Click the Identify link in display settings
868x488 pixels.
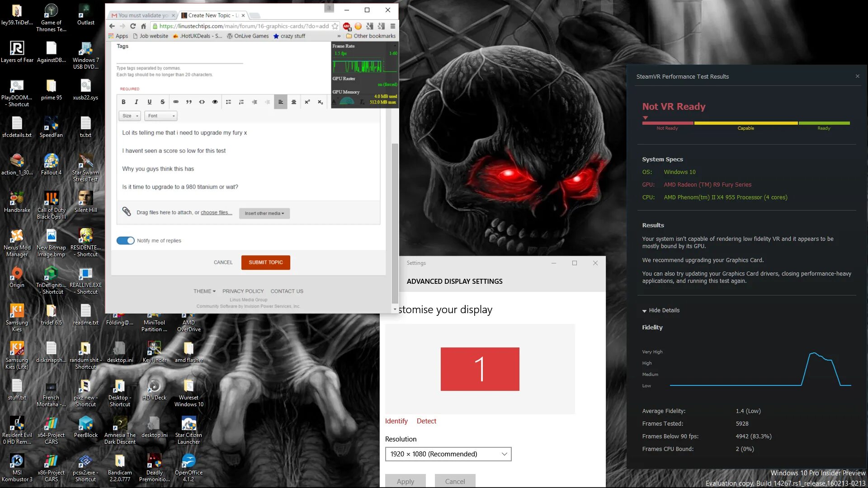[x=396, y=421]
